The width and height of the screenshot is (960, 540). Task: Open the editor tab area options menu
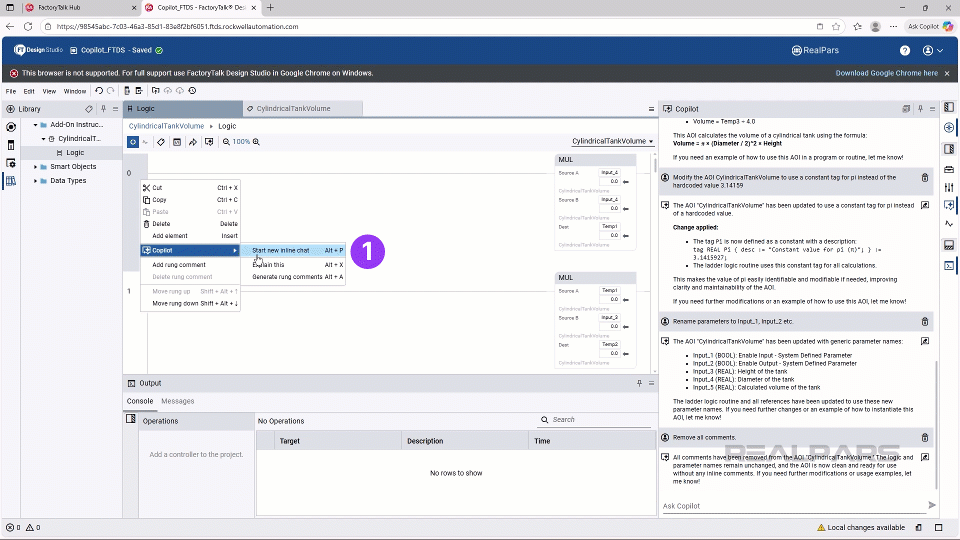click(x=651, y=109)
